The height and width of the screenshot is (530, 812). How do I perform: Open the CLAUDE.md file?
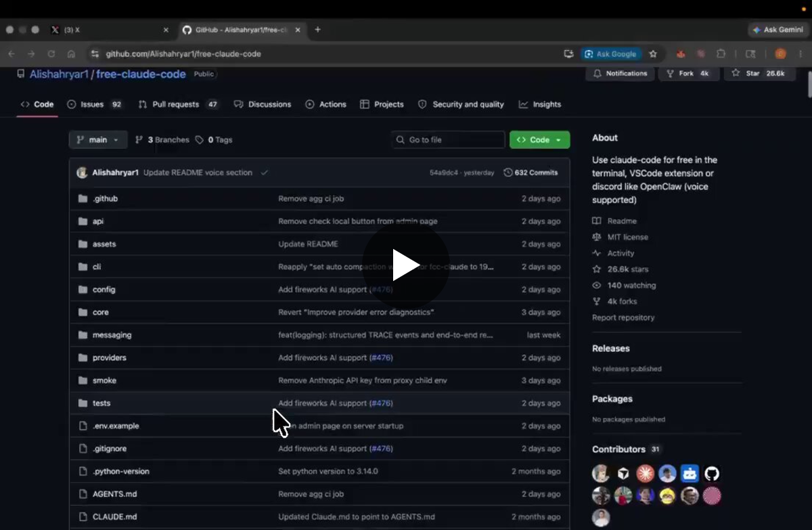[115, 516]
